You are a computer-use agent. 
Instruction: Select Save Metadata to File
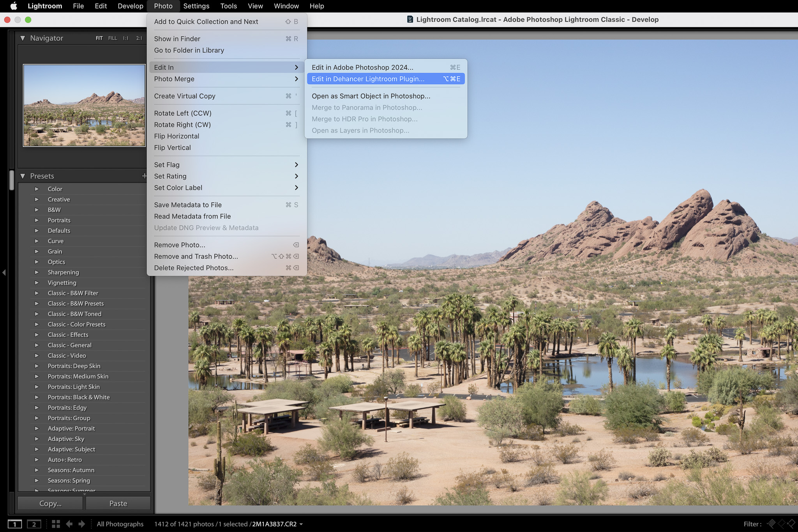tap(227, 205)
